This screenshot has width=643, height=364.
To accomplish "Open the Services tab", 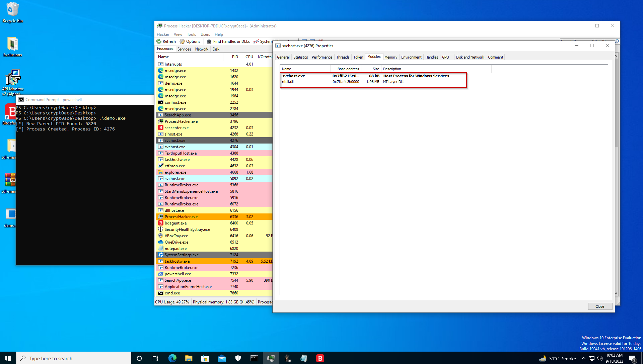I will [184, 49].
